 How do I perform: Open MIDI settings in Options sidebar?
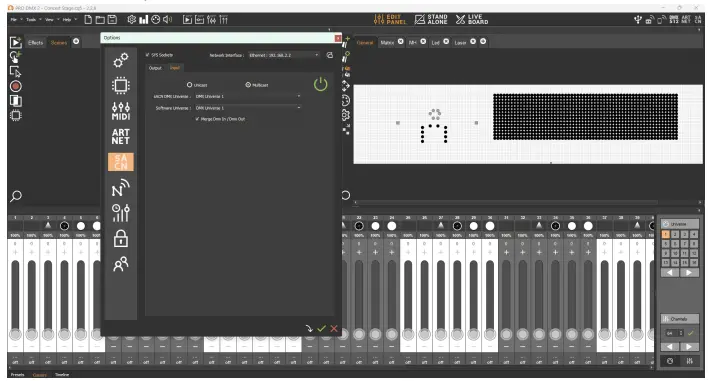120,111
